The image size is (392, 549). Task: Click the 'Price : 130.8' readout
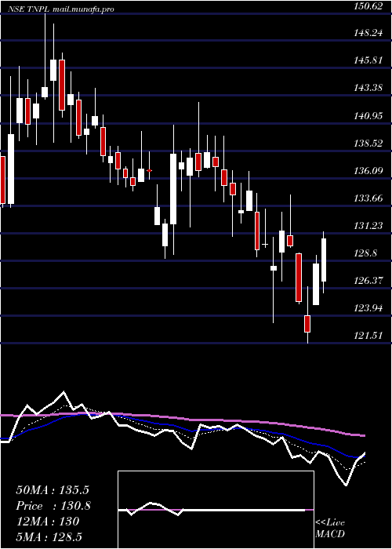53,506
